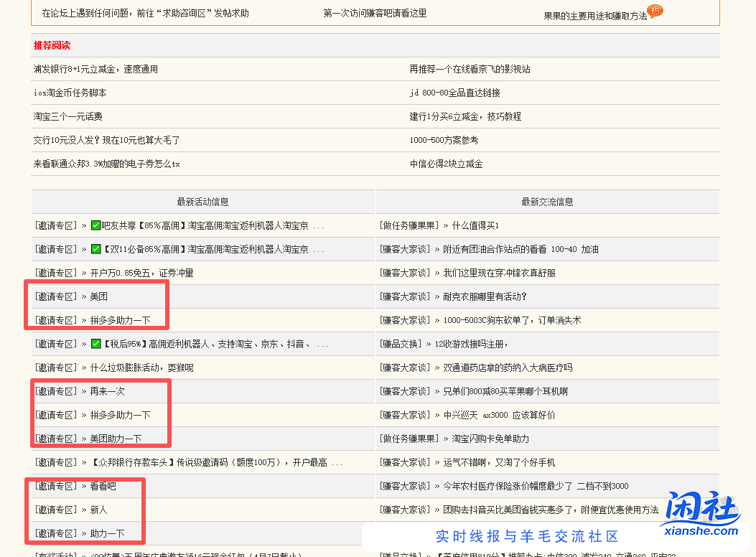
Task: Click the » arrow beside the 新人 post
Action: (x=85, y=510)
